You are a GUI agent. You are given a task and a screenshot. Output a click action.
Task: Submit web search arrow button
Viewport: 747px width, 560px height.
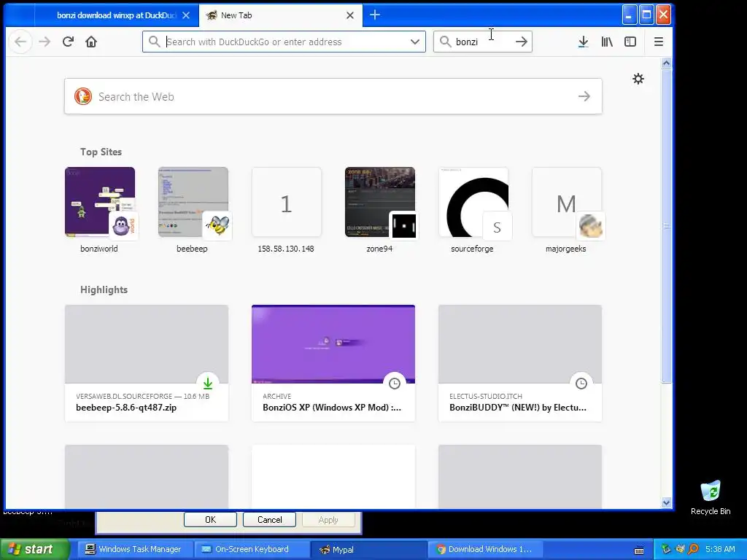584,96
